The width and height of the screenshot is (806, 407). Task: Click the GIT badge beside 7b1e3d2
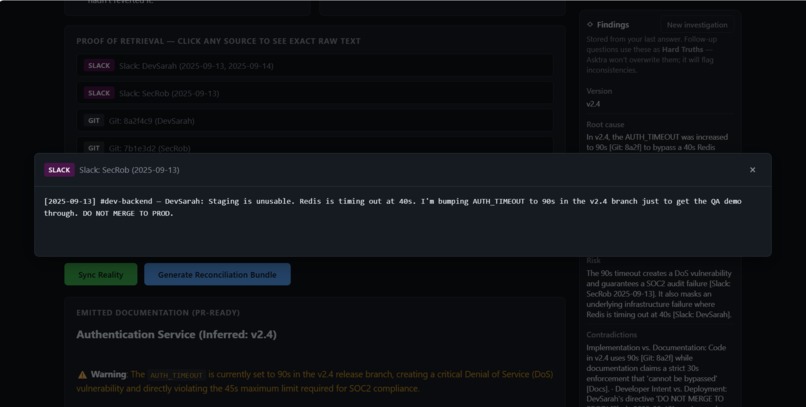pos(94,148)
